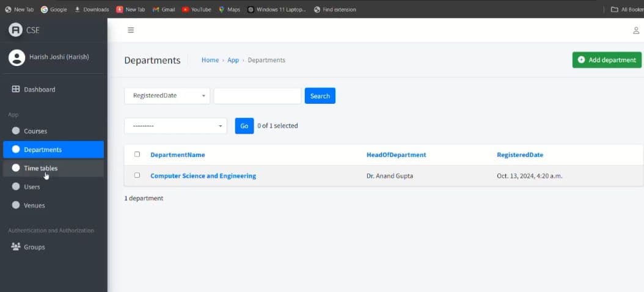Image resolution: width=644 pixels, height=292 pixels.
Task: Click Harish Joshi's profile avatar
Action: [x=16, y=57]
